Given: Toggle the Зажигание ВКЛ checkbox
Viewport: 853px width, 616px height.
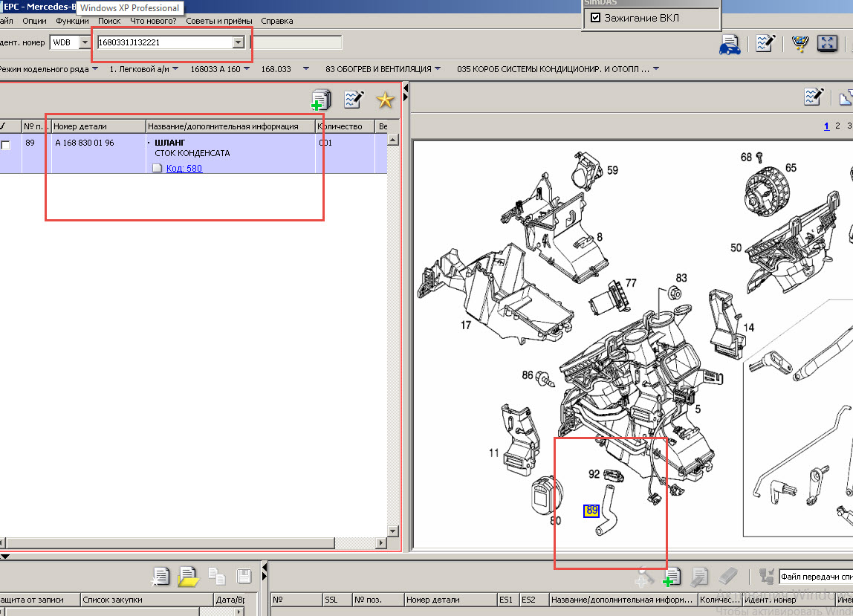Looking at the screenshot, I should click(595, 18).
